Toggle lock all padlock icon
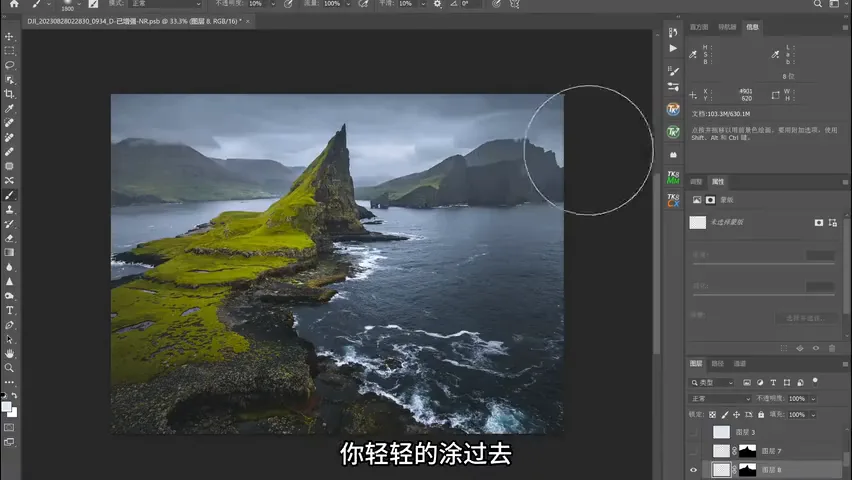 (761, 415)
